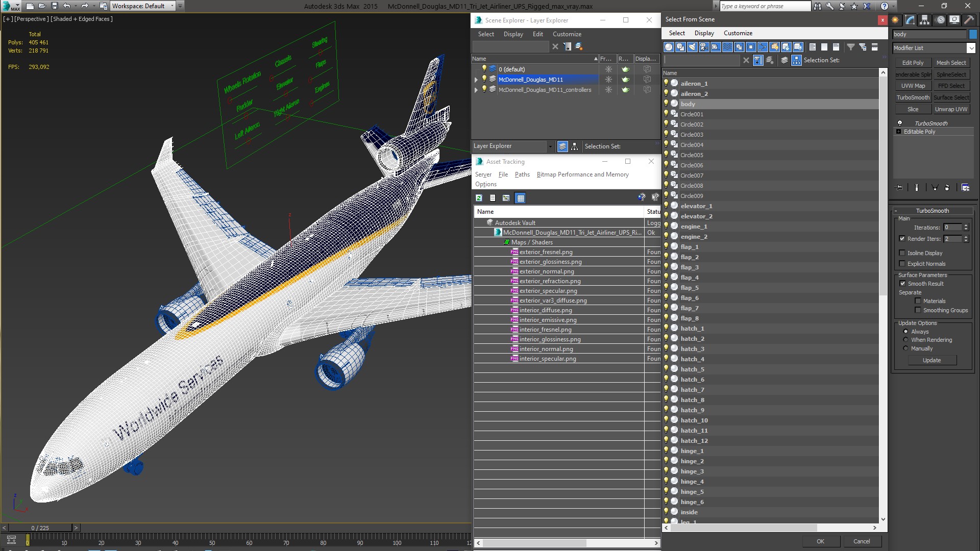The width and height of the screenshot is (980, 551).
Task: Open the Create command panel tab
Action: (896, 20)
